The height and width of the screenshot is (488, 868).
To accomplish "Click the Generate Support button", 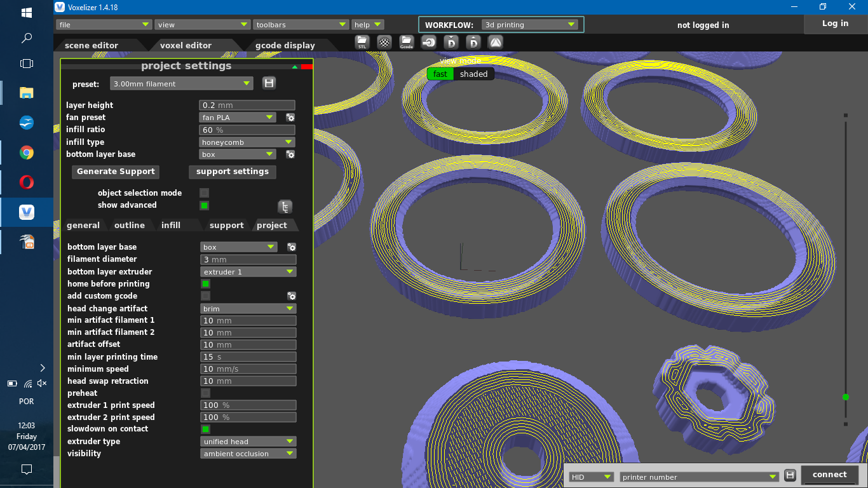I will pyautogui.click(x=116, y=172).
